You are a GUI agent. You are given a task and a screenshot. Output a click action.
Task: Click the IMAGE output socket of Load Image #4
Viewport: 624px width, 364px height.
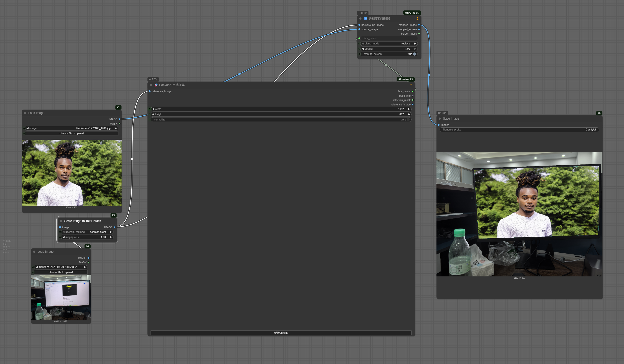click(89, 258)
